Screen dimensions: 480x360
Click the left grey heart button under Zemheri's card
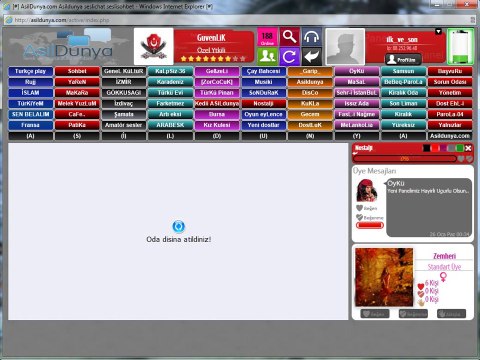click(375, 314)
